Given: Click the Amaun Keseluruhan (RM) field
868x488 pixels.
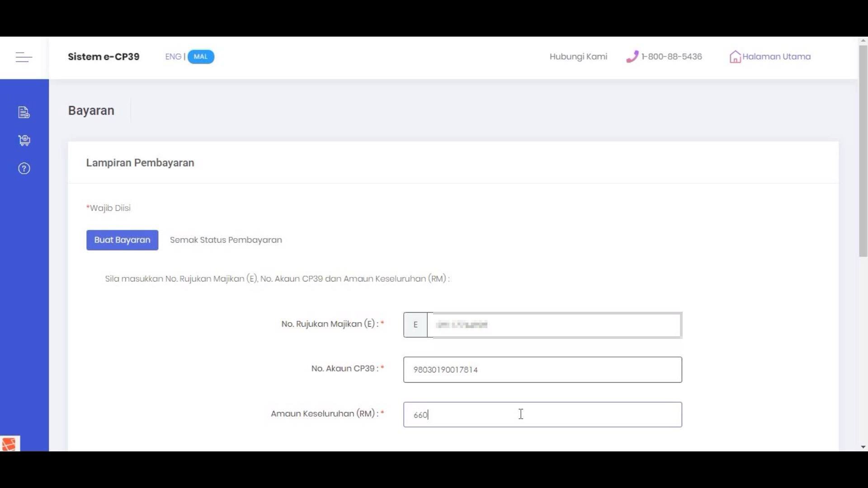Looking at the screenshot, I should (542, 414).
